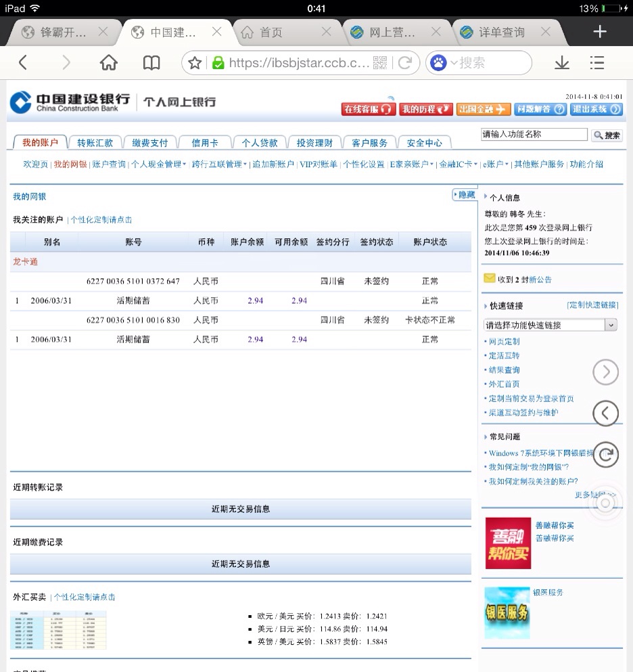Tap the QR code icon in address bar

380,63
